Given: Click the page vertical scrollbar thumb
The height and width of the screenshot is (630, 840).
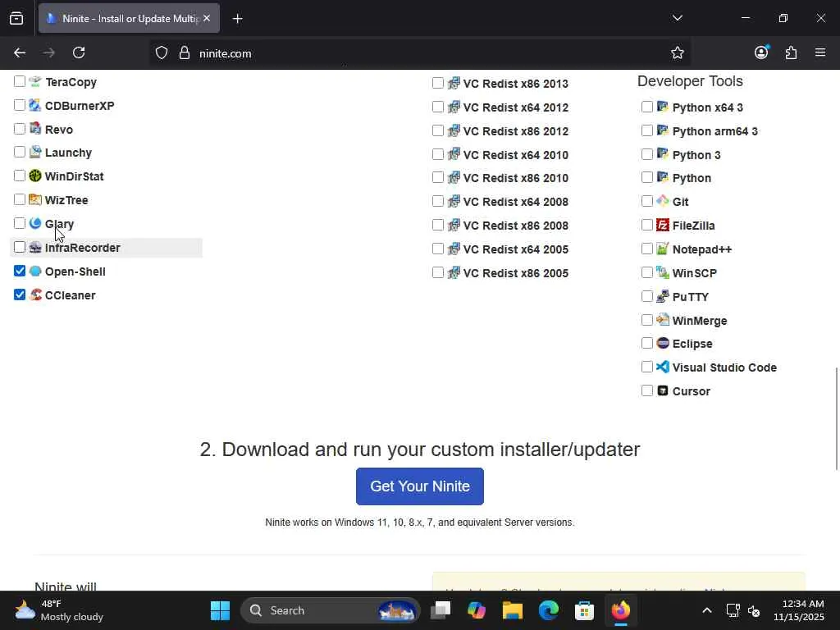Looking at the screenshot, I should point(836,419).
